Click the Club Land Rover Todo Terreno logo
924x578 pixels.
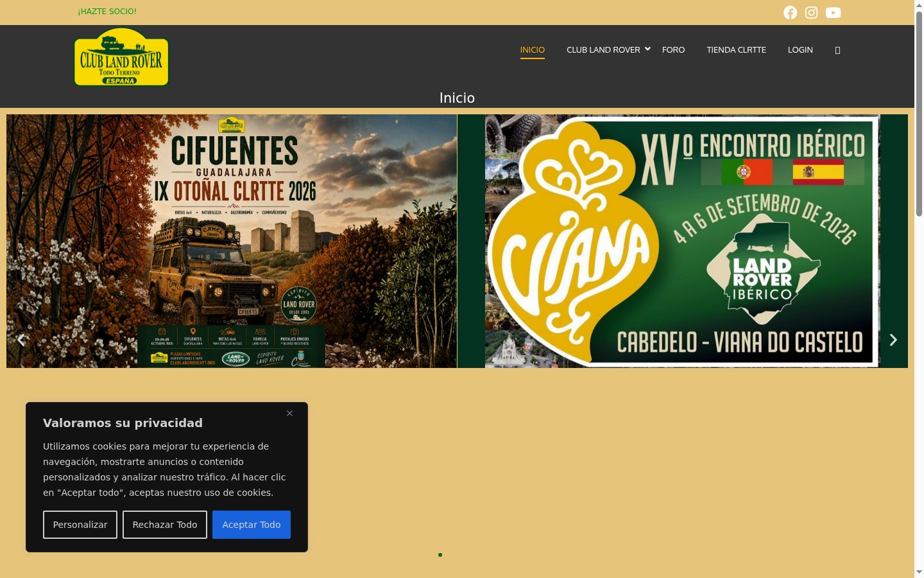[x=121, y=57]
